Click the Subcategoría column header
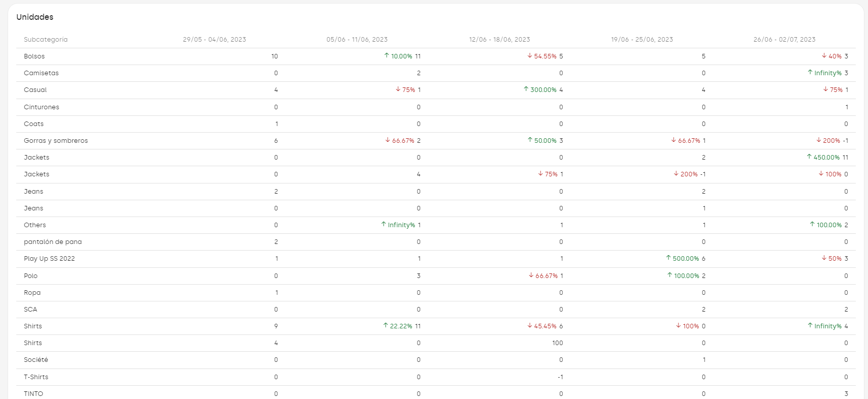Viewport: 868px width, 399px height. (46, 40)
